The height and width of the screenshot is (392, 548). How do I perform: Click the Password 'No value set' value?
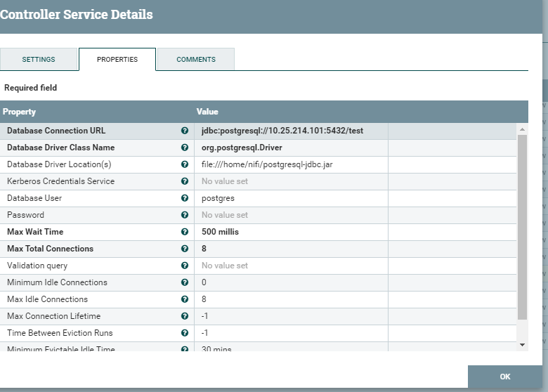[224, 215]
